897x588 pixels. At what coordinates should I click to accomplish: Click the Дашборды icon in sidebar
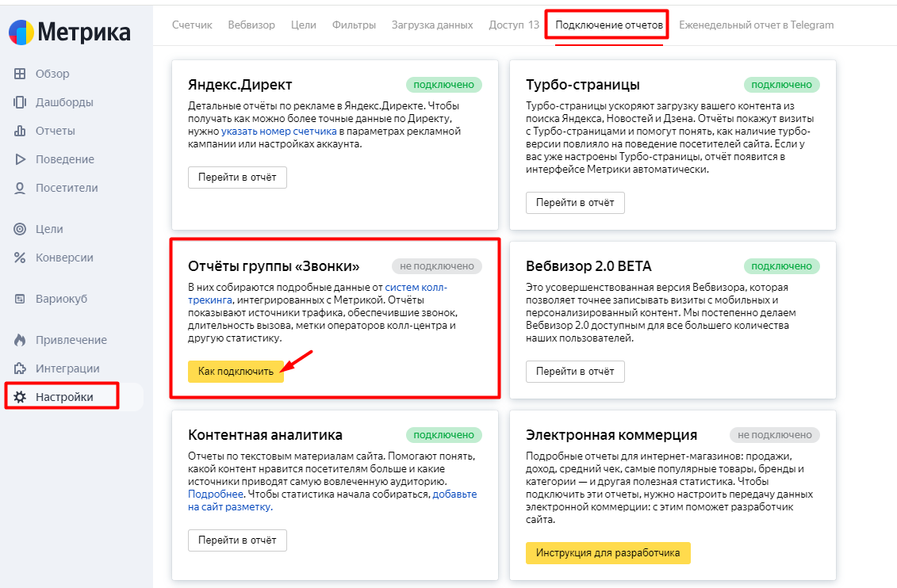pyautogui.click(x=20, y=102)
